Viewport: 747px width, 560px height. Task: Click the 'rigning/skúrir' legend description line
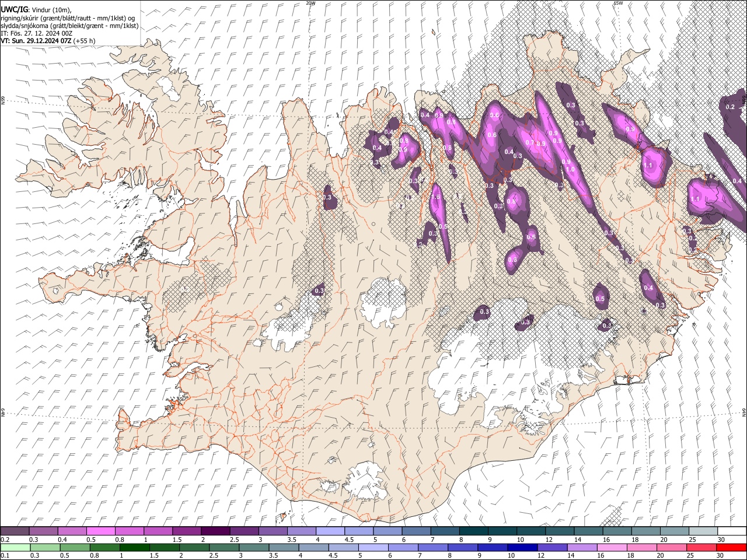(x=69, y=17)
